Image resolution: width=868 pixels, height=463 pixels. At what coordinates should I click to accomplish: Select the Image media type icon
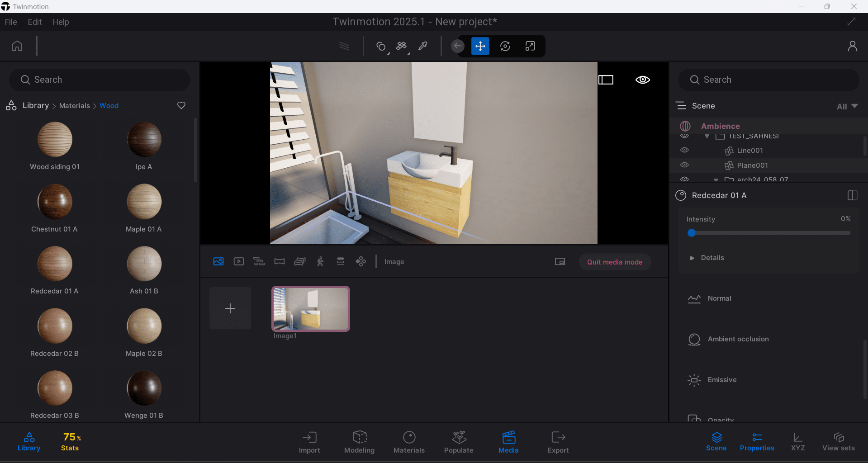pyautogui.click(x=218, y=261)
